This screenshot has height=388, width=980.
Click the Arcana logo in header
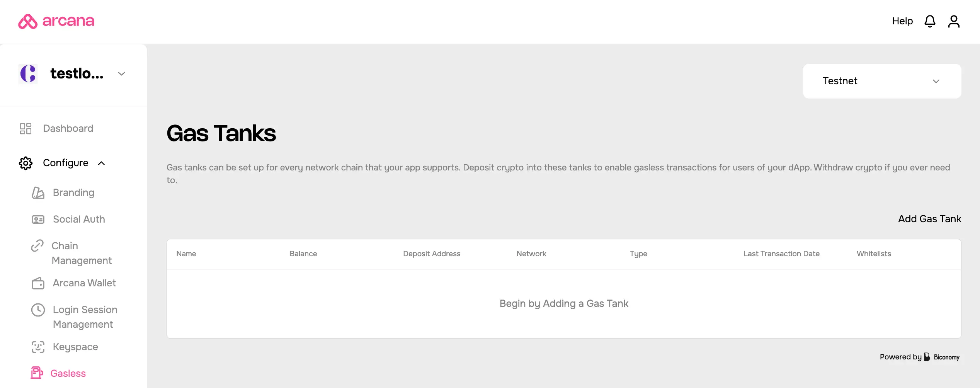point(56,21)
